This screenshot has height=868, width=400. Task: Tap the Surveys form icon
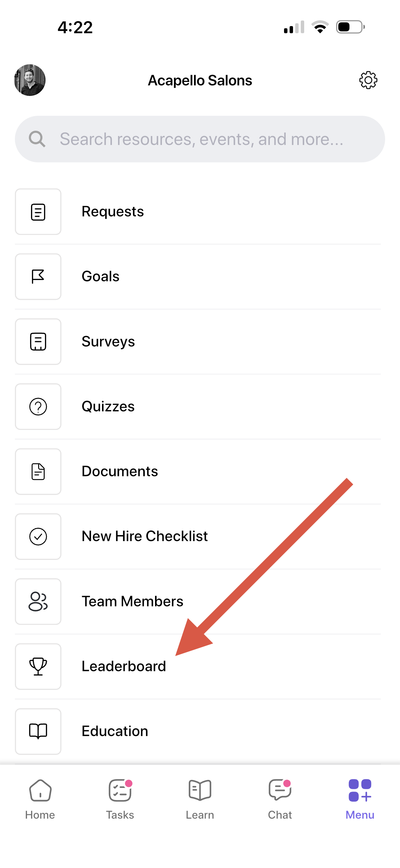tap(38, 342)
